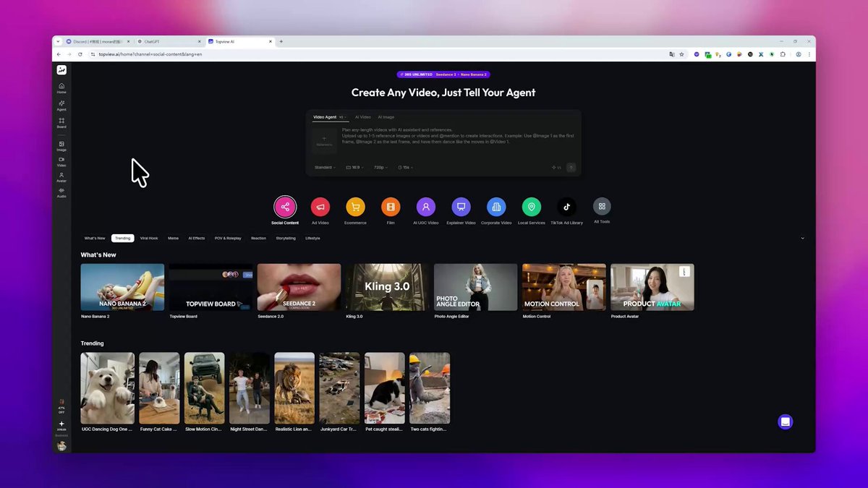The image size is (868, 488).
Task: Click the Topview logo in the sidebar
Action: click(x=61, y=70)
